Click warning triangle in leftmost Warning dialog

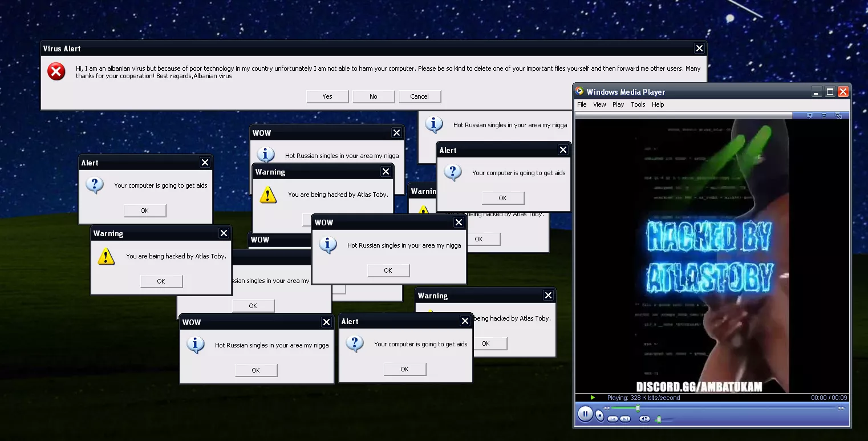point(106,256)
